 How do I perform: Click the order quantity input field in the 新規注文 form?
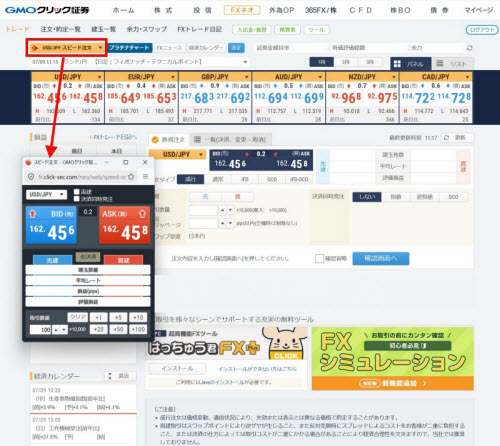click(x=203, y=210)
